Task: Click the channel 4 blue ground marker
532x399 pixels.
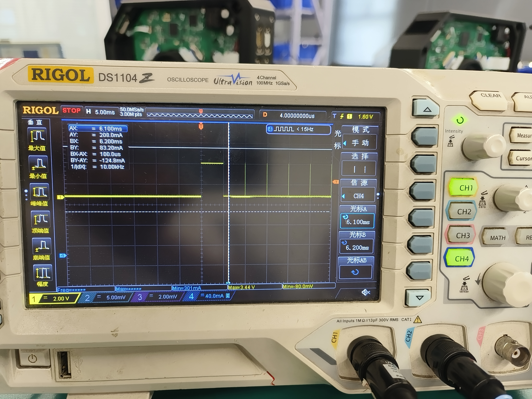Action: [x=63, y=255]
